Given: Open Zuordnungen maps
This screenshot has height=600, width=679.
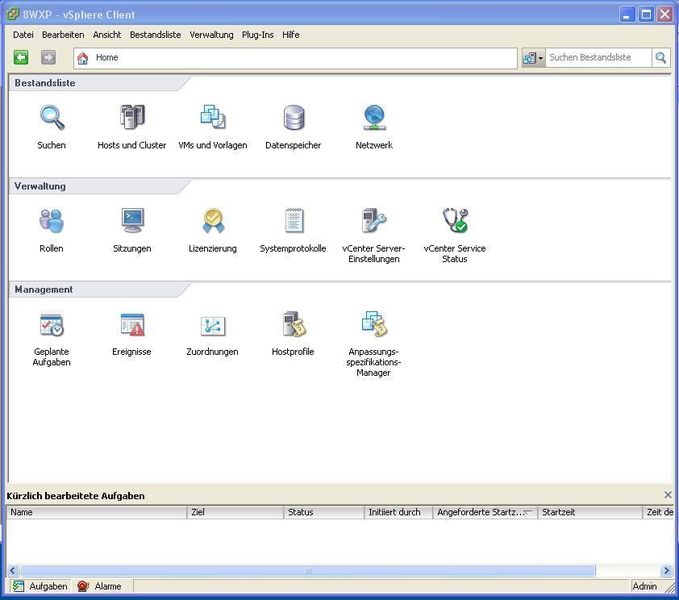Looking at the screenshot, I should point(213,326).
